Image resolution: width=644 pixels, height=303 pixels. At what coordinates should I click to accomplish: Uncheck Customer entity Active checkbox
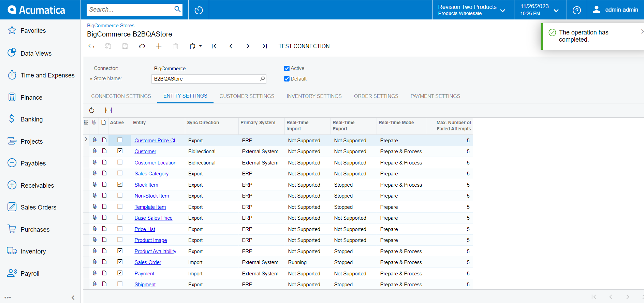tap(120, 151)
